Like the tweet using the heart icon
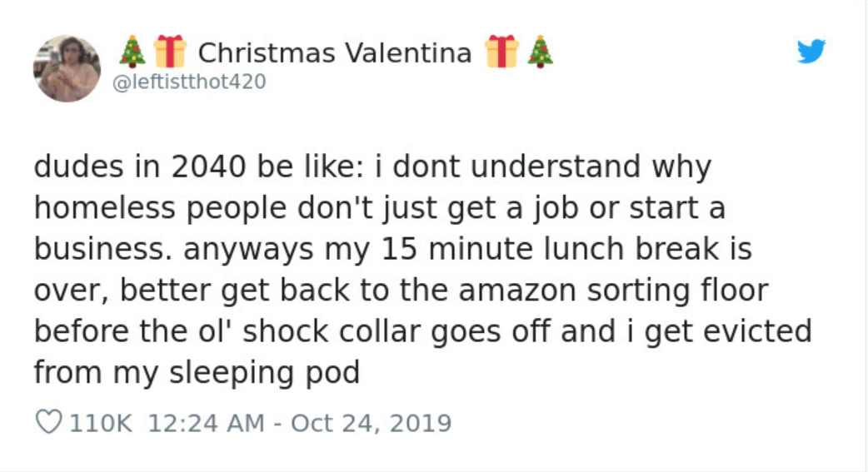 (49, 423)
